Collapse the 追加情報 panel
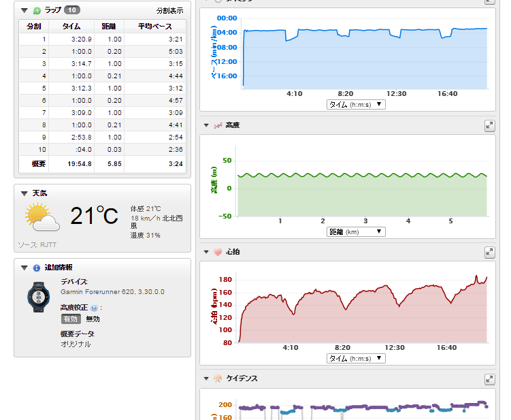The height and width of the screenshot is (420, 511). (24, 268)
